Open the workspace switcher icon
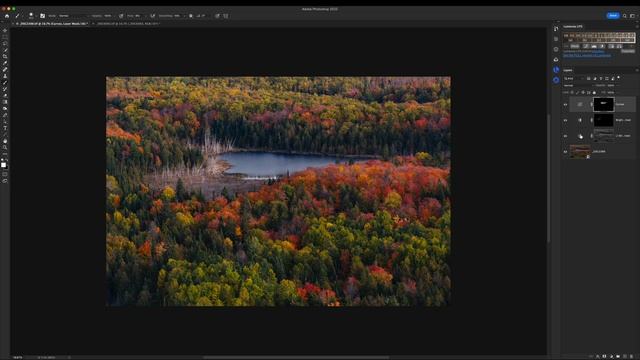 [632, 16]
